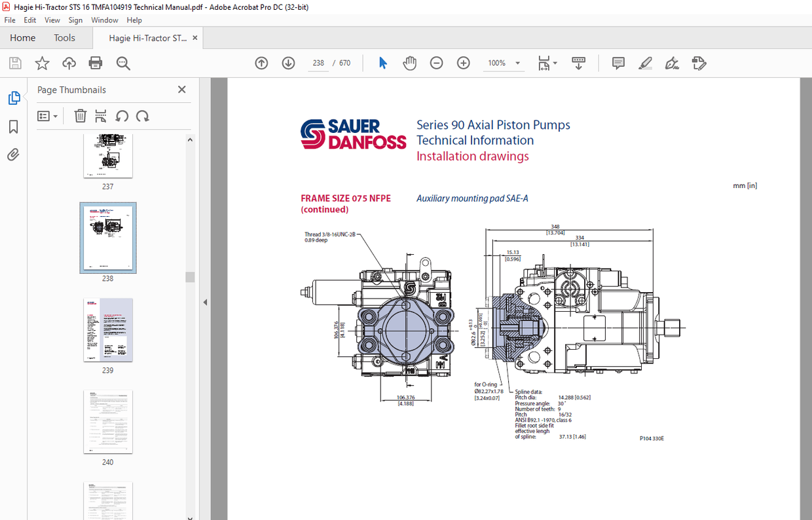Rotate page clockwise in thumbnails toolbar
Screen dimensions: 812x520
coord(143,116)
